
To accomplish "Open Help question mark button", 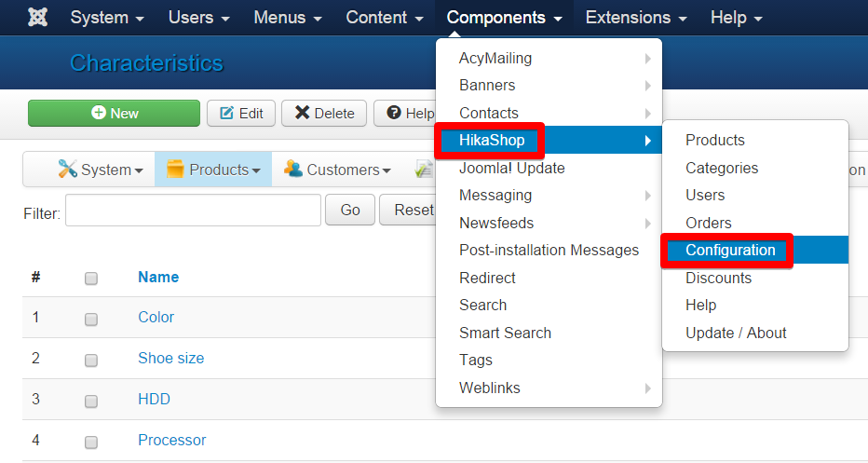I will point(405,113).
